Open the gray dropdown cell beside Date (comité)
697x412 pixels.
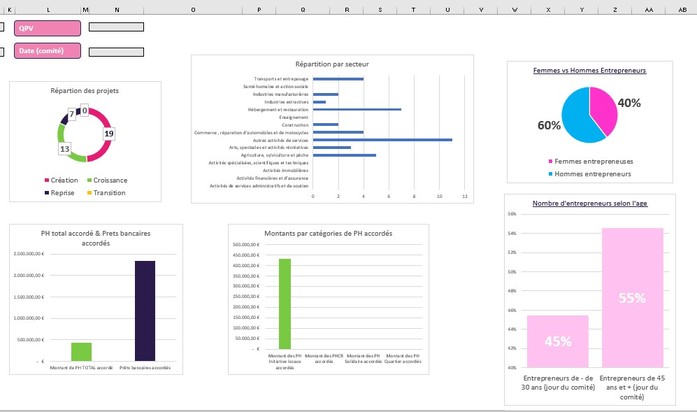click(116, 52)
